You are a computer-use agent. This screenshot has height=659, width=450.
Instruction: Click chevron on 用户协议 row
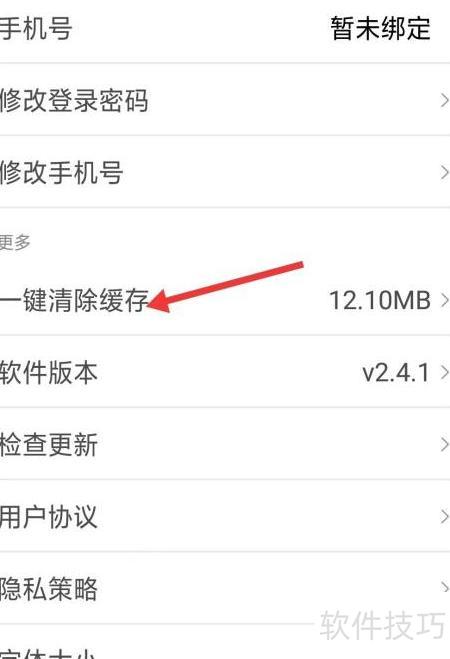point(444,517)
